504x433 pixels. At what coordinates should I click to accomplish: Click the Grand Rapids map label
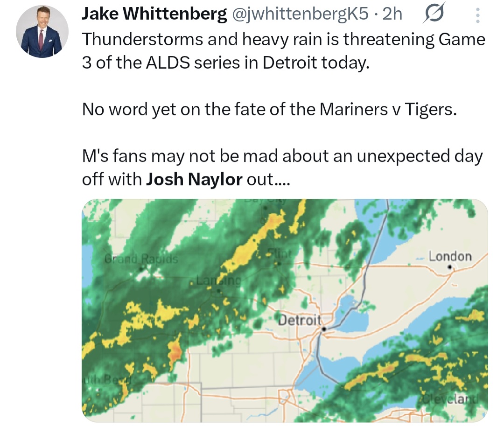[141, 258]
